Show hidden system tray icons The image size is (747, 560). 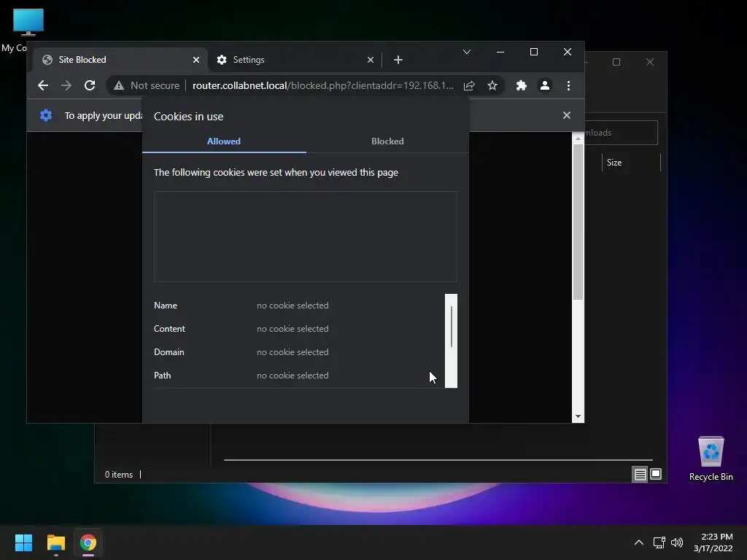point(639,542)
